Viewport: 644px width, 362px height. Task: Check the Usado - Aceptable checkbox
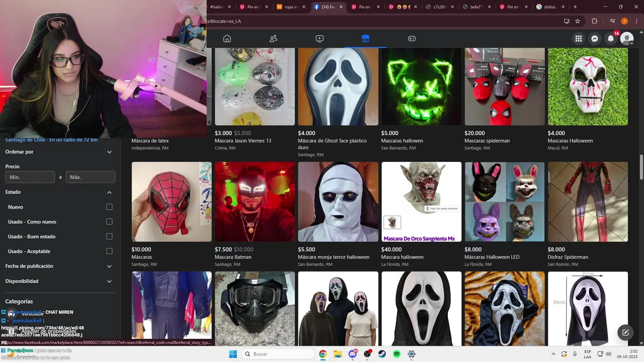point(109,251)
